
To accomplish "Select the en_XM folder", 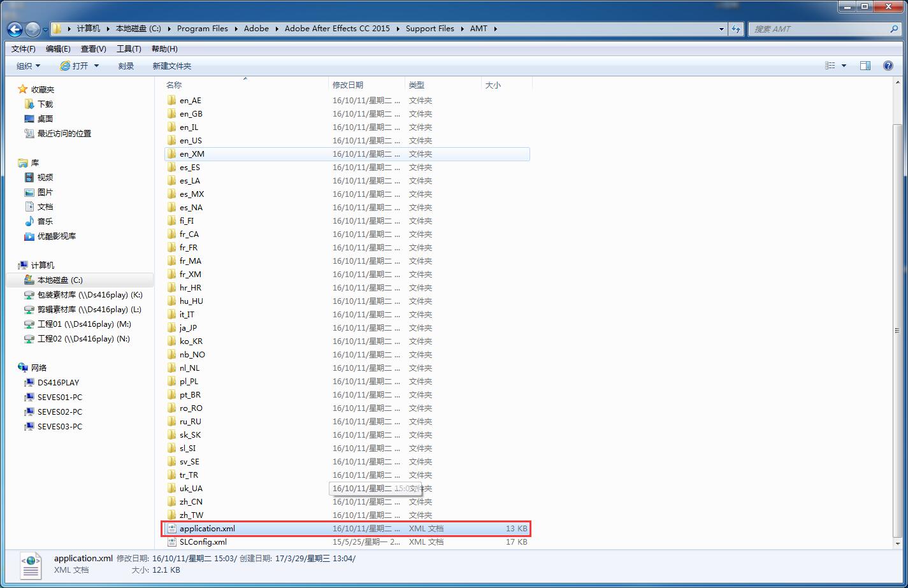I will (347, 154).
